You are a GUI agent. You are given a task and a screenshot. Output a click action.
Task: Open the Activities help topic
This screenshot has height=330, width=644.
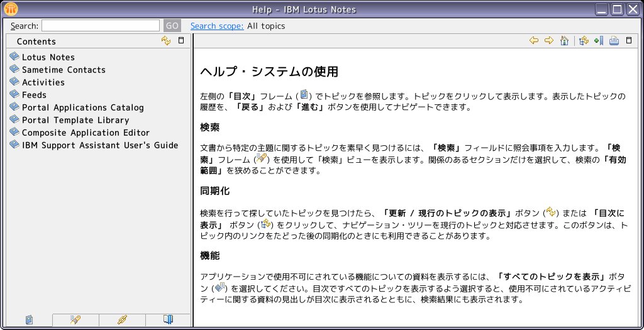coord(43,82)
